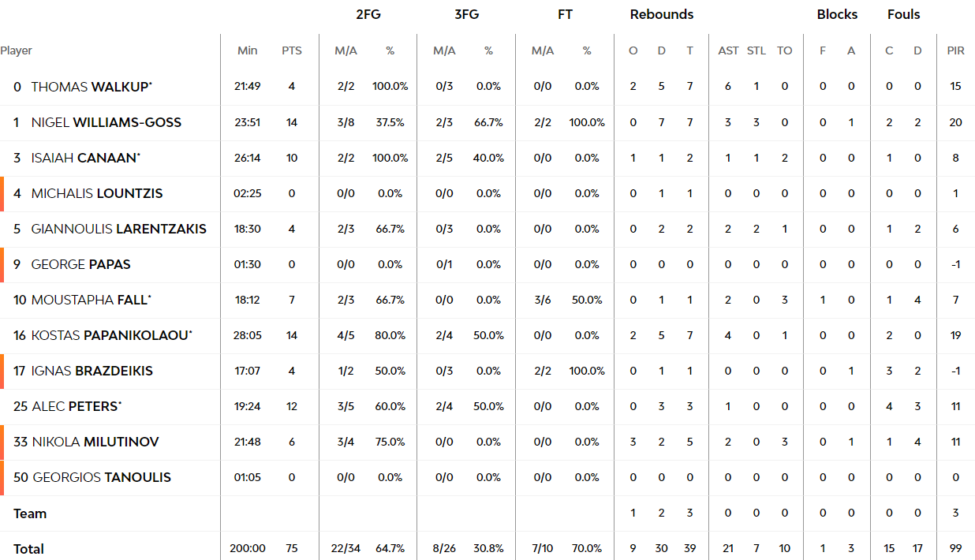This screenshot has width=975, height=560.
Task: Sort by the Min column header
Action: 248,50
